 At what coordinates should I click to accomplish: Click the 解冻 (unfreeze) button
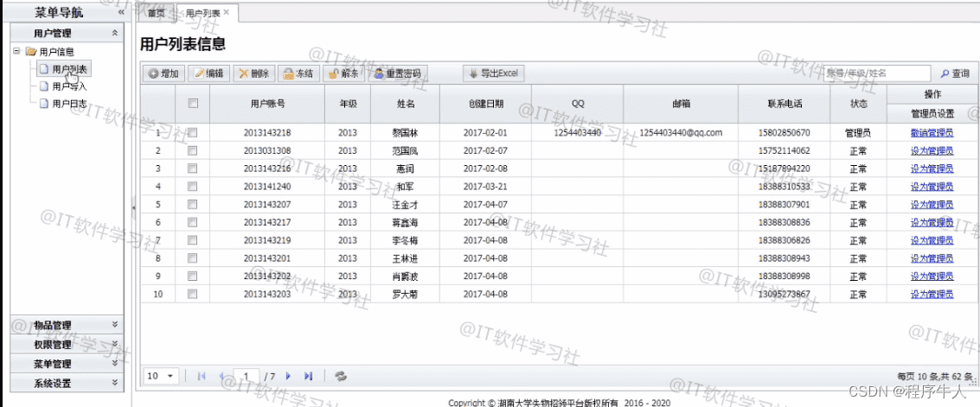tap(343, 73)
